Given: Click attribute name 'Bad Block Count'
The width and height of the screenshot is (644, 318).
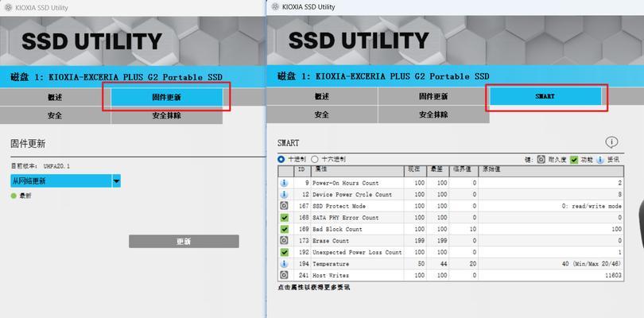Looking at the screenshot, I should coord(337,229).
